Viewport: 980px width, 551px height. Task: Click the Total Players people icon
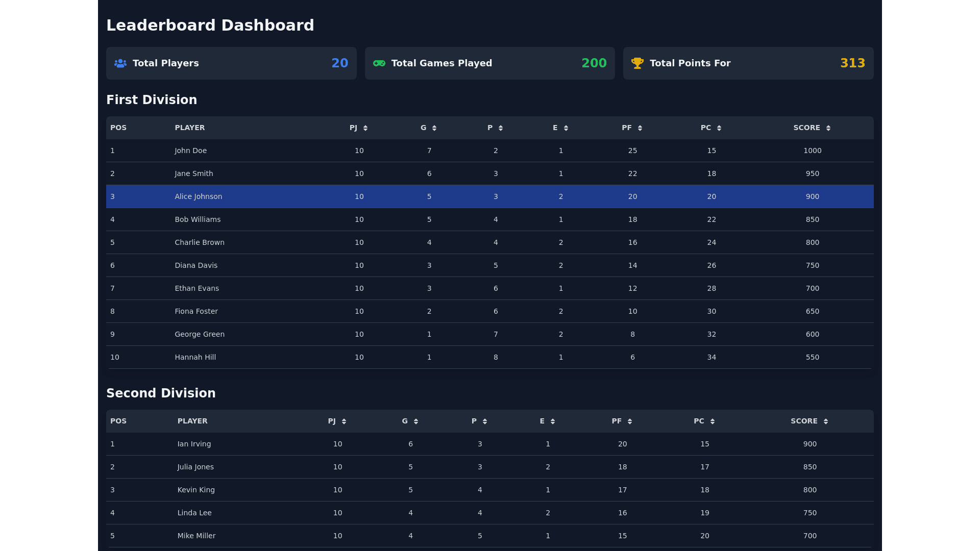(120, 63)
